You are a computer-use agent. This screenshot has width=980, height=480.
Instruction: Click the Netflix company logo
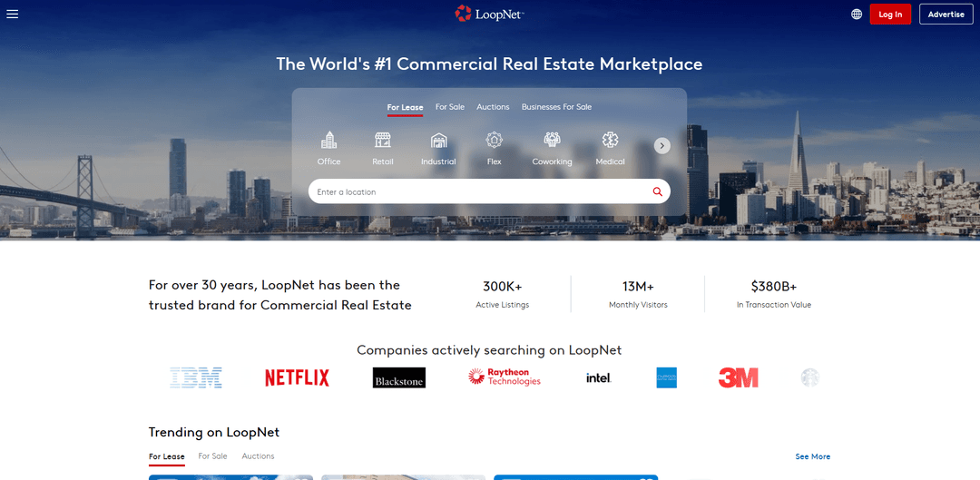297,377
